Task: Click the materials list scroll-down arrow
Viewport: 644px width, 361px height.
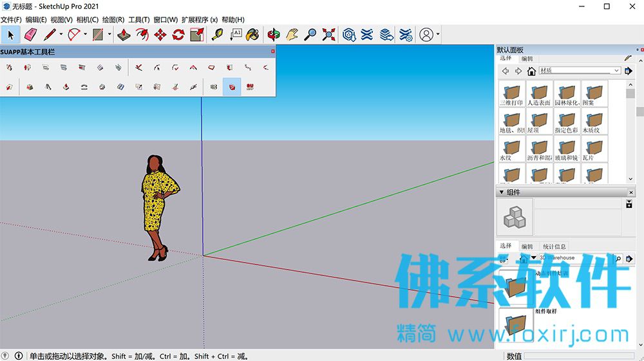Action: (630, 179)
